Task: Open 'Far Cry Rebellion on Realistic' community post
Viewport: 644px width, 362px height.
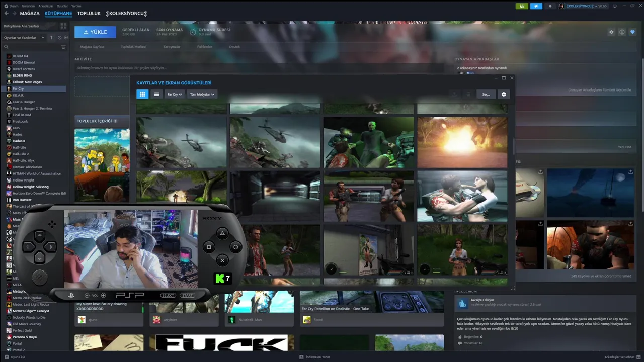Action: [372, 309]
